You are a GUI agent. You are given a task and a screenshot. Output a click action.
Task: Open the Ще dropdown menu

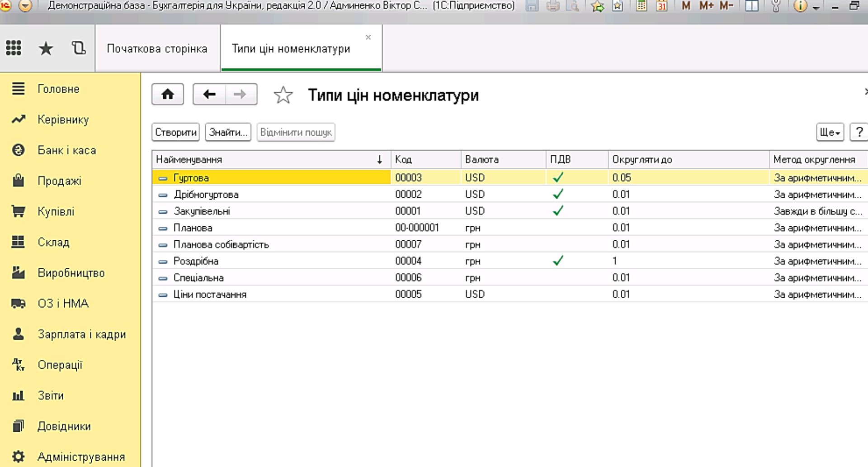(830, 132)
